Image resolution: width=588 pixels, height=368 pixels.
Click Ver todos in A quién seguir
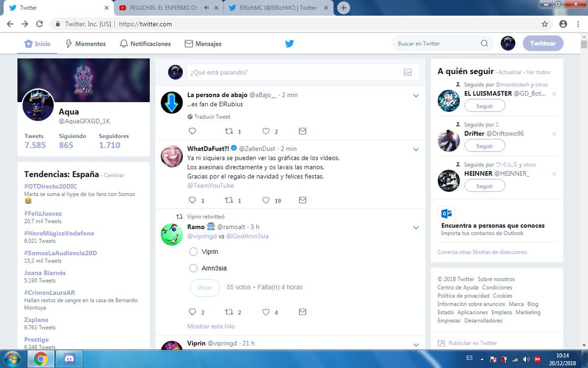click(539, 72)
